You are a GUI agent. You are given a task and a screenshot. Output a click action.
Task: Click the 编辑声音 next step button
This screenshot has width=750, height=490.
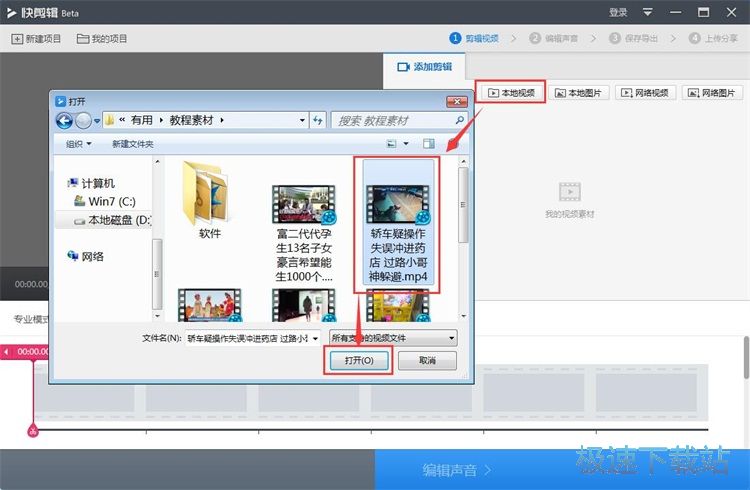coord(457,470)
